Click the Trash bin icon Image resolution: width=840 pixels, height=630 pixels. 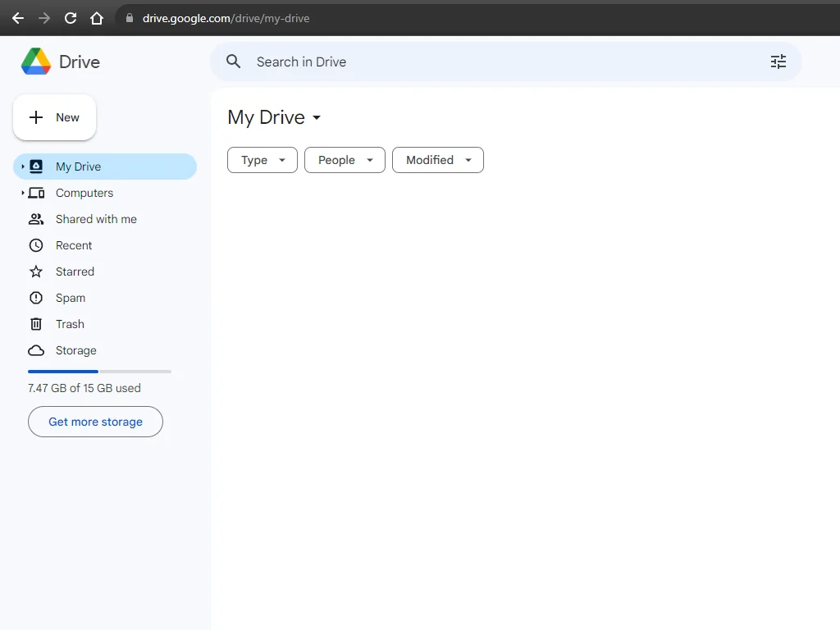[36, 324]
